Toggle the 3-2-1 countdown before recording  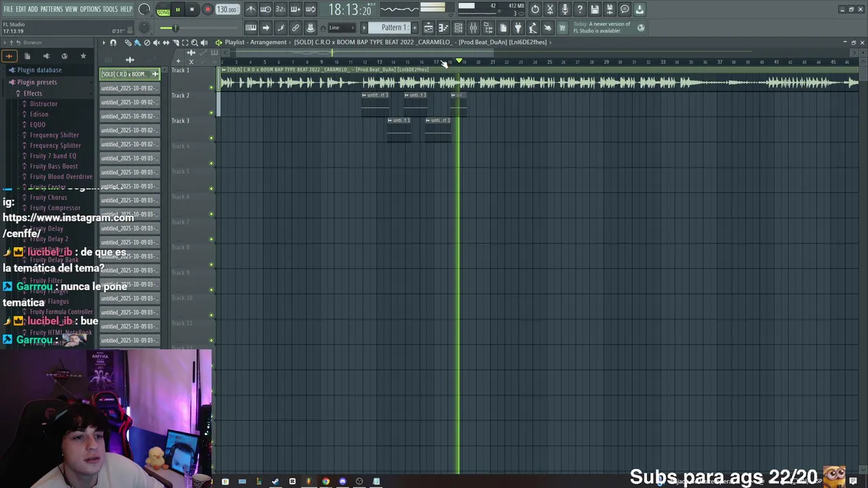281,9
